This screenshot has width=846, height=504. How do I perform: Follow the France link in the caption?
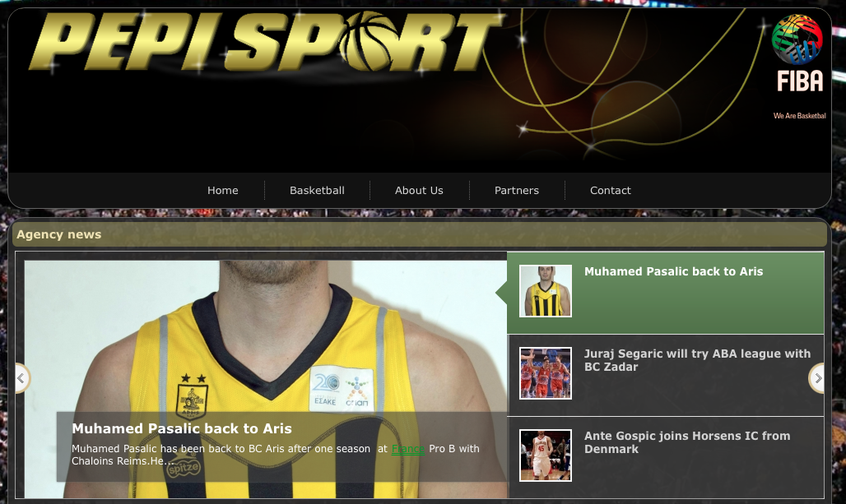[x=408, y=449]
